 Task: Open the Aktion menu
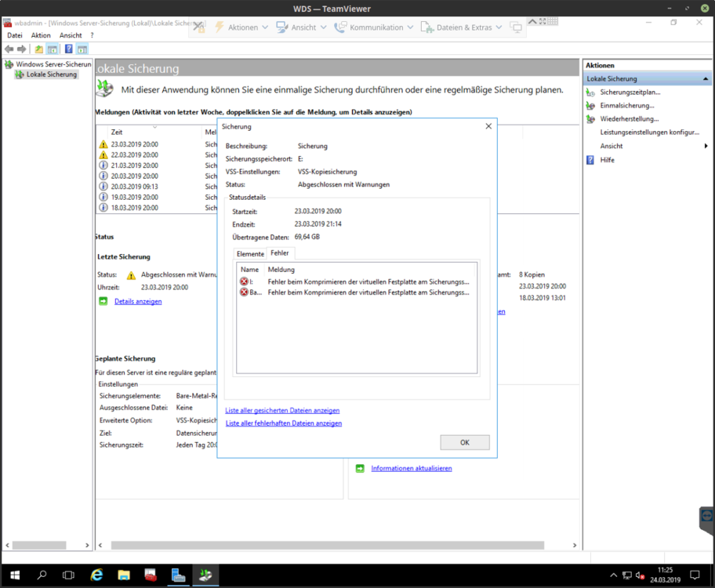[x=41, y=35]
